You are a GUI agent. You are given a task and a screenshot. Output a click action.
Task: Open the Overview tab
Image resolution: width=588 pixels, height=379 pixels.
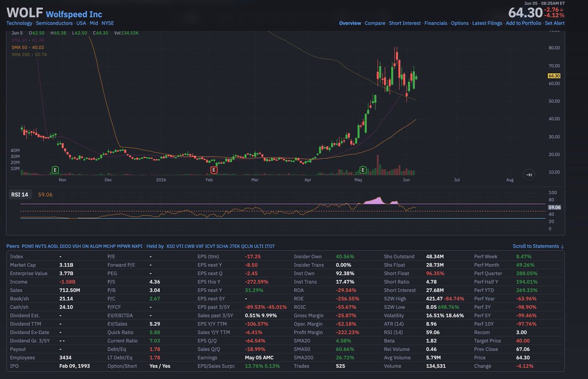tap(350, 23)
